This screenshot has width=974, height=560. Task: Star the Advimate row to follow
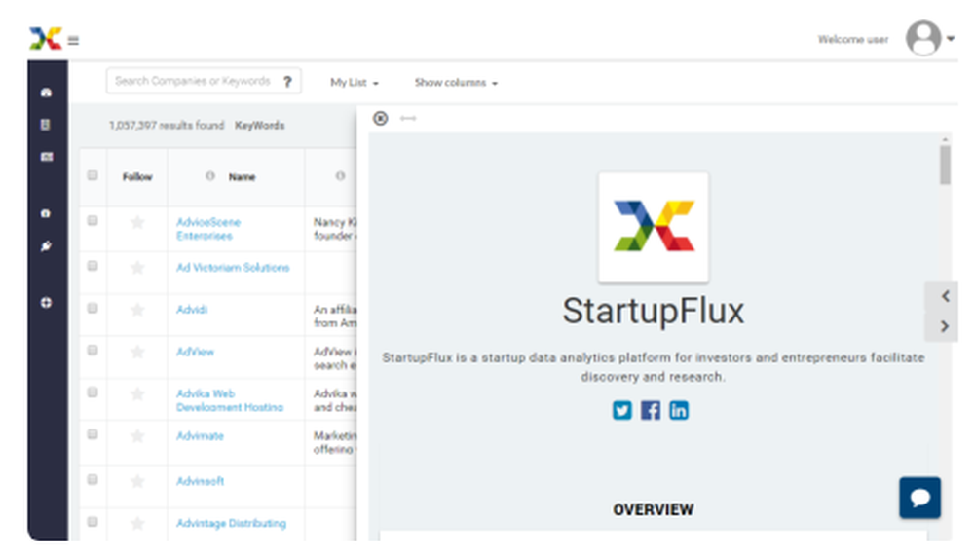pos(137,436)
